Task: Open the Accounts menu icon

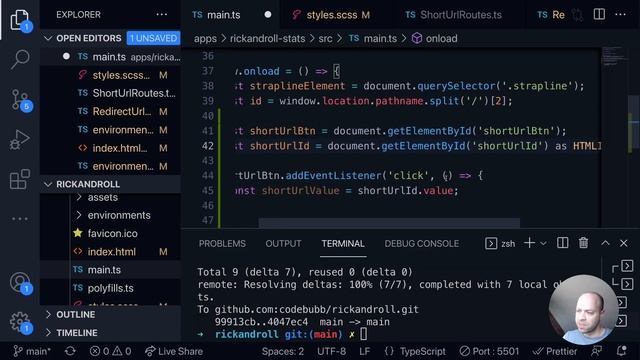Action: [x=20, y=282]
